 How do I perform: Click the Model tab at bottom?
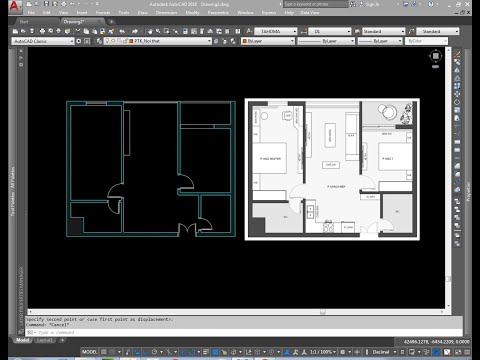point(23,340)
